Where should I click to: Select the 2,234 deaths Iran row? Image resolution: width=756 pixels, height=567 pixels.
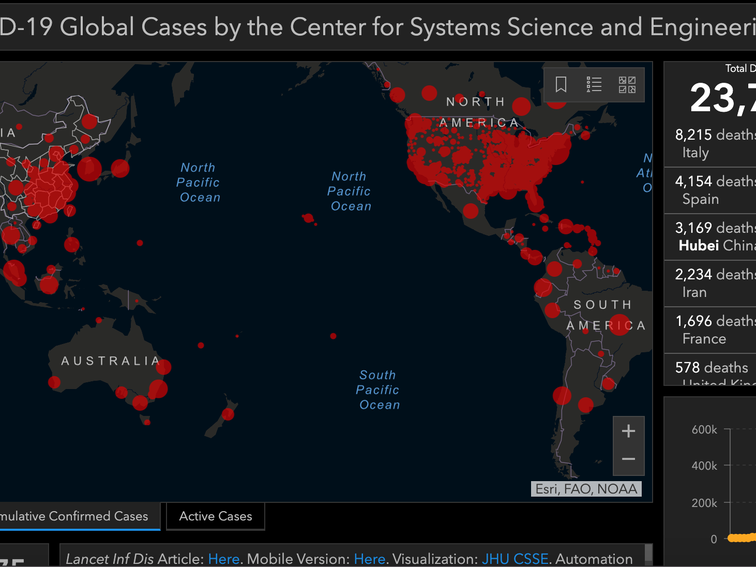pyautogui.click(x=710, y=283)
